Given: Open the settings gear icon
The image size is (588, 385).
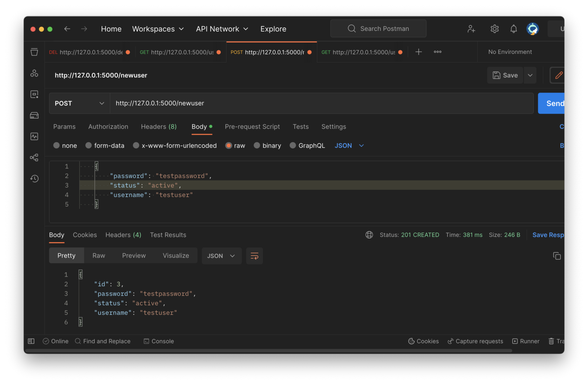Looking at the screenshot, I should tap(494, 29).
